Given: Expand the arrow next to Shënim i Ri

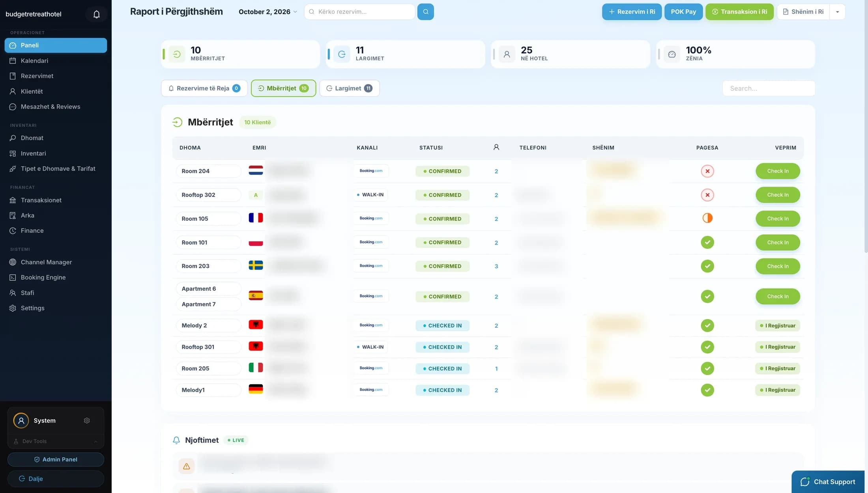Looking at the screenshot, I should click(837, 12).
